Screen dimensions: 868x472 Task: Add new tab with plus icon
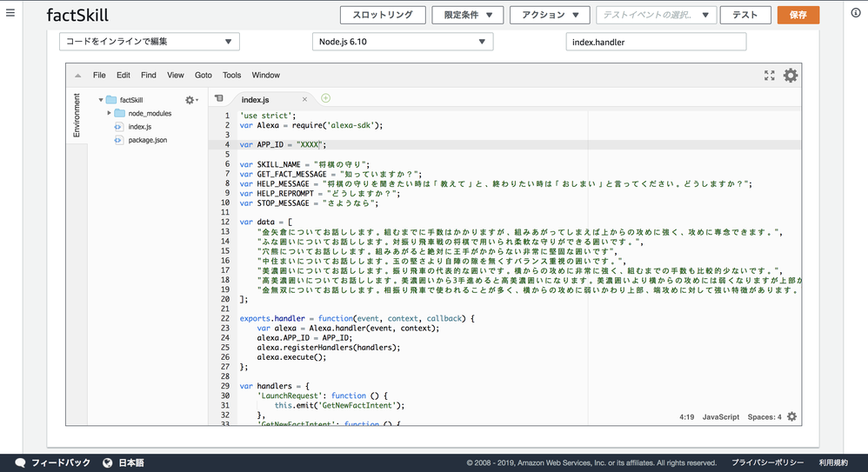coord(326,98)
